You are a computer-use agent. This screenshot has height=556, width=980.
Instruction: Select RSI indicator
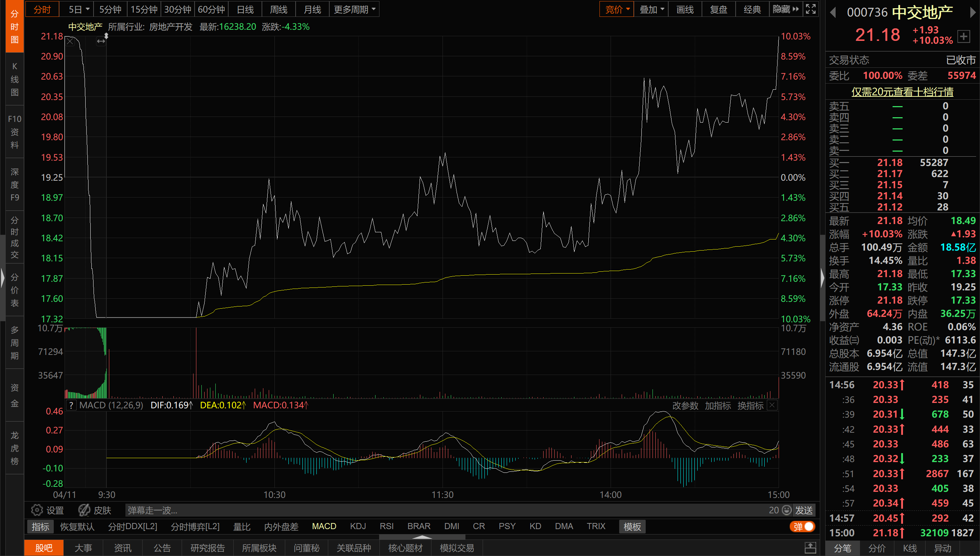tap(387, 526)
